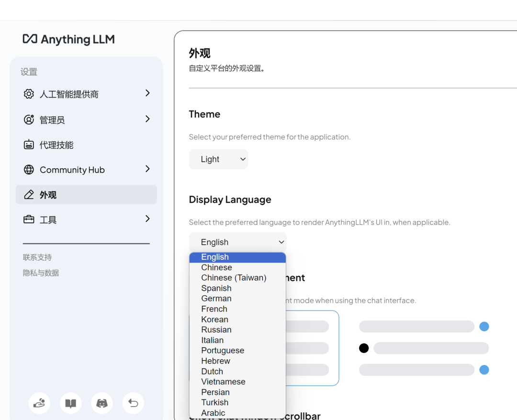
Task: Choose Chinese (Taiwan) option
Action: pyautogui.click(x=237, y=278)
